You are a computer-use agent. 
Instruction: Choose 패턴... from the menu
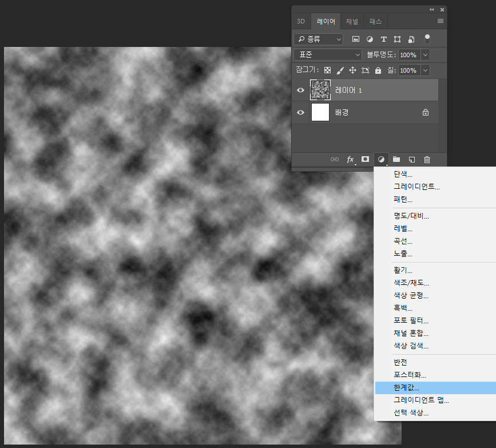(x=435, y=199)
